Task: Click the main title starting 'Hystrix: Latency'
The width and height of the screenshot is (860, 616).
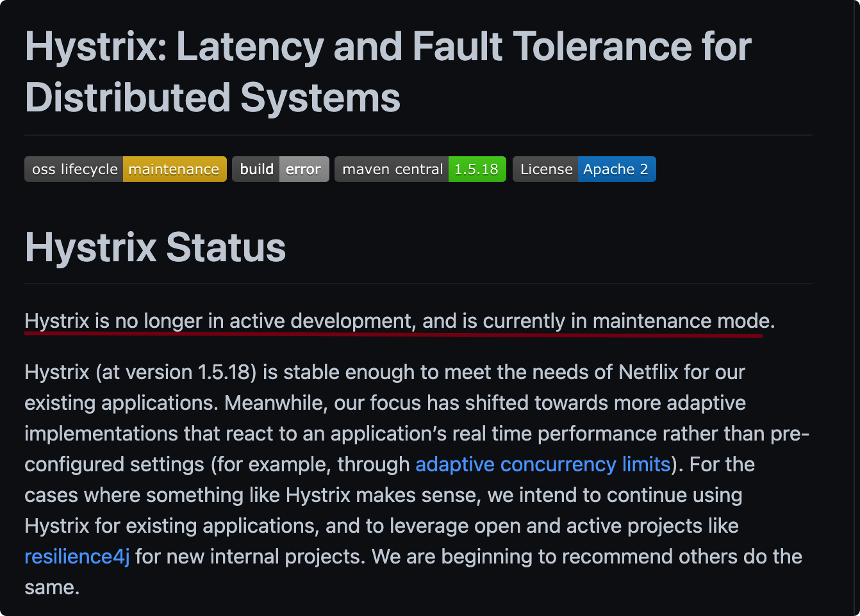Action: (x=388, y=72)
